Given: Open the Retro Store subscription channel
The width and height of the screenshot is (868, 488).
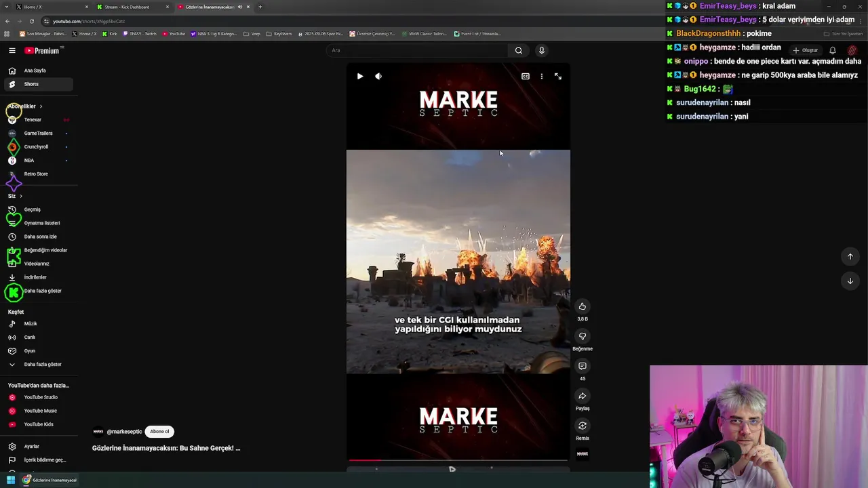Looking at the screenshot, I should click(x=38, y=174).
